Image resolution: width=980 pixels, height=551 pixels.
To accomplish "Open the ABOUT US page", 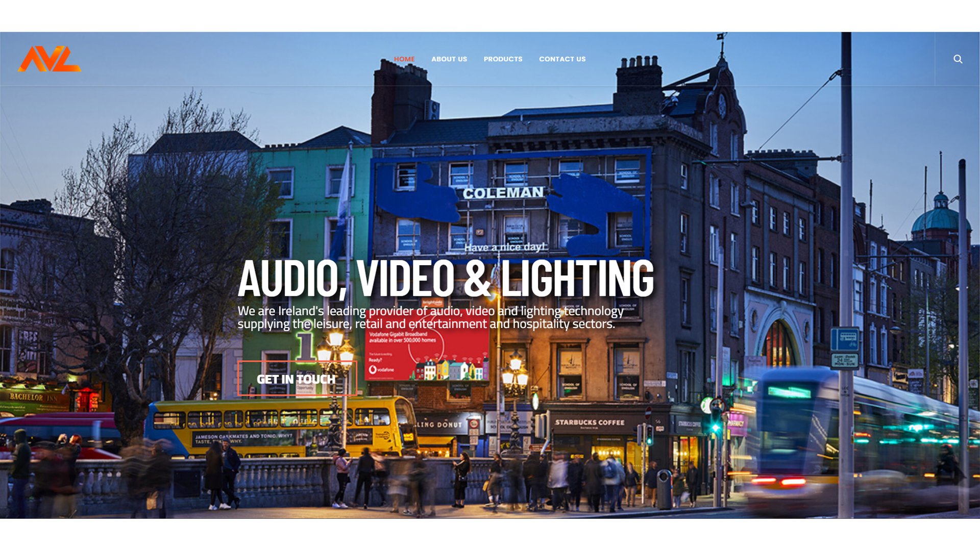I will pos(449,59).
